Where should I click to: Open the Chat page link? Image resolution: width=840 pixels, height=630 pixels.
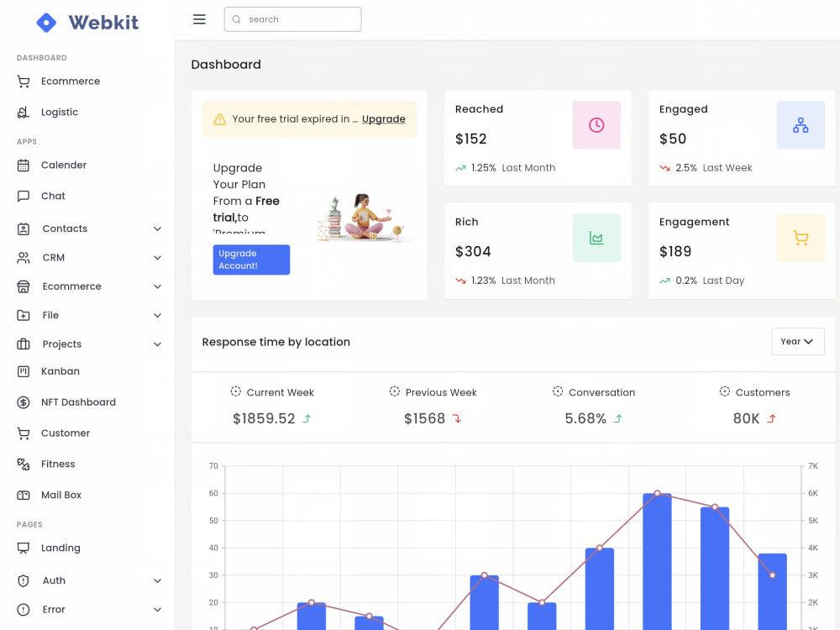[x=53, y=196]
